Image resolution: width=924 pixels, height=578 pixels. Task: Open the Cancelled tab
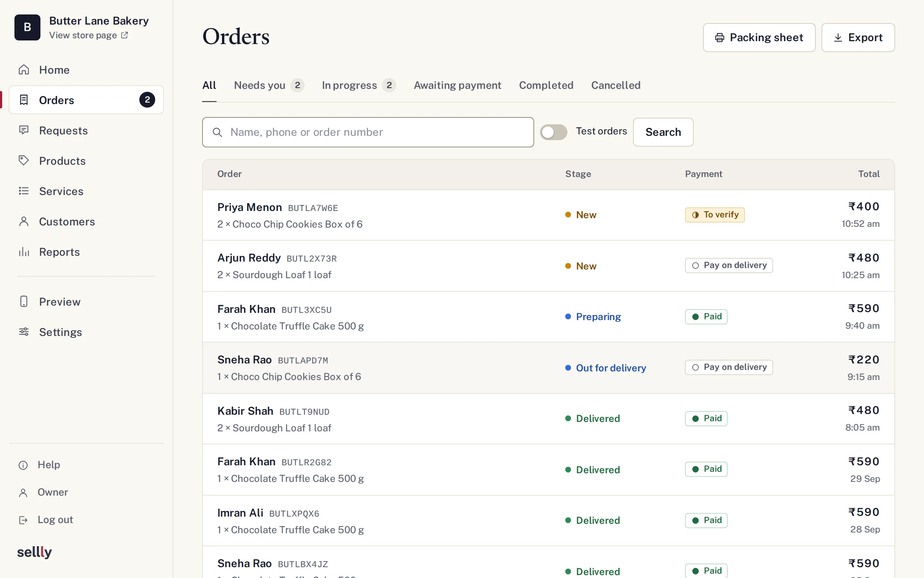tap(616, 85)
